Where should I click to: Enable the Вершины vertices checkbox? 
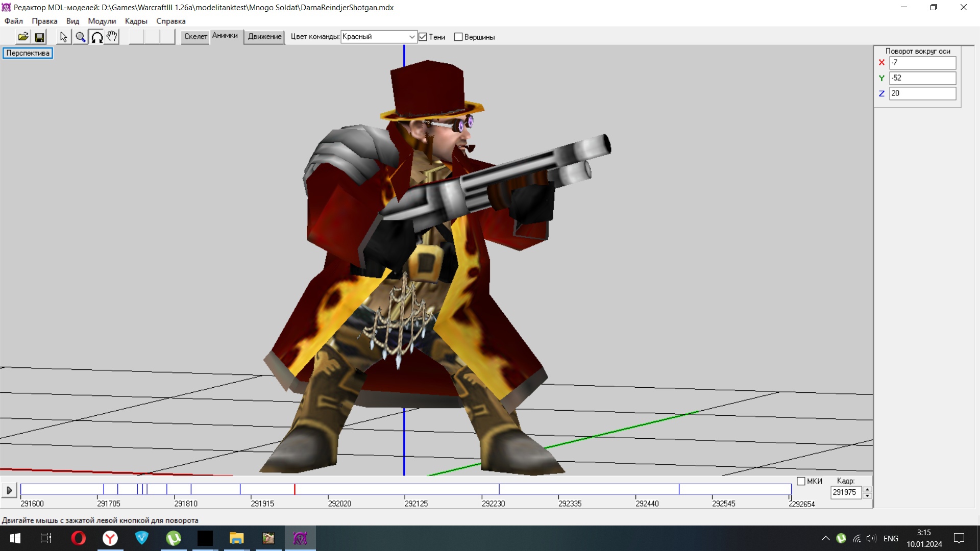point(458,37)
